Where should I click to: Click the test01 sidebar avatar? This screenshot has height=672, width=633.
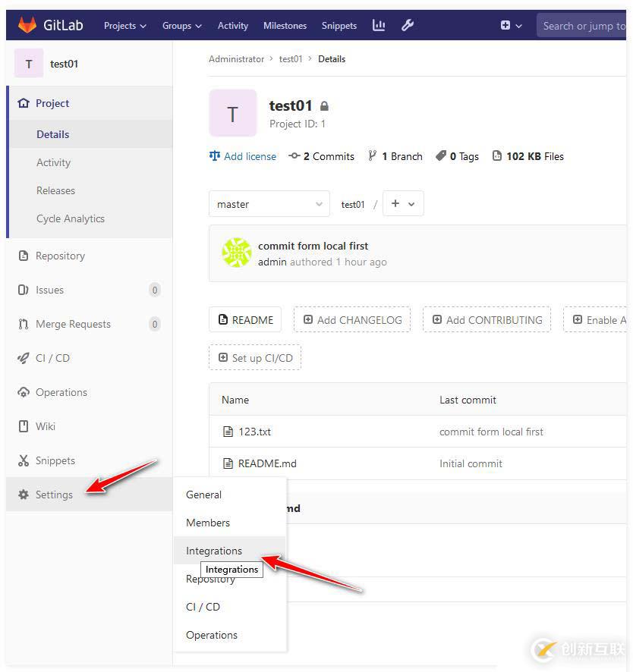tap(29, 64)
